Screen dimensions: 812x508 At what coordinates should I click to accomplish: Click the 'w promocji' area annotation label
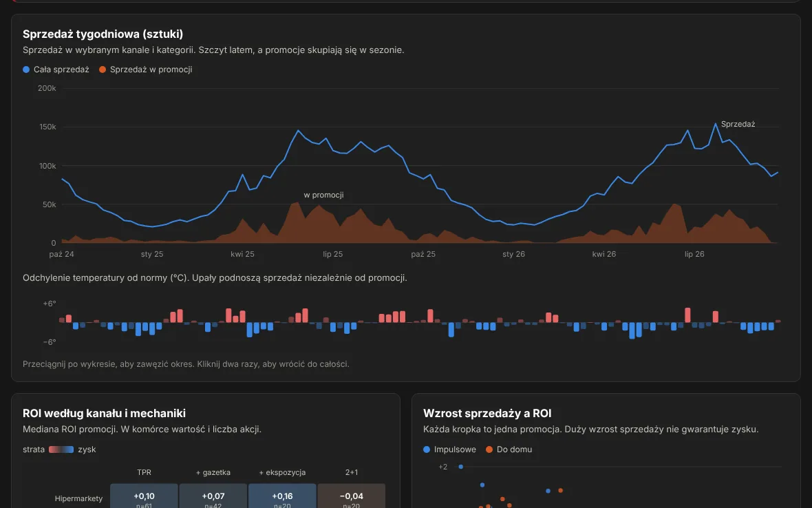(x=323, y=195)
